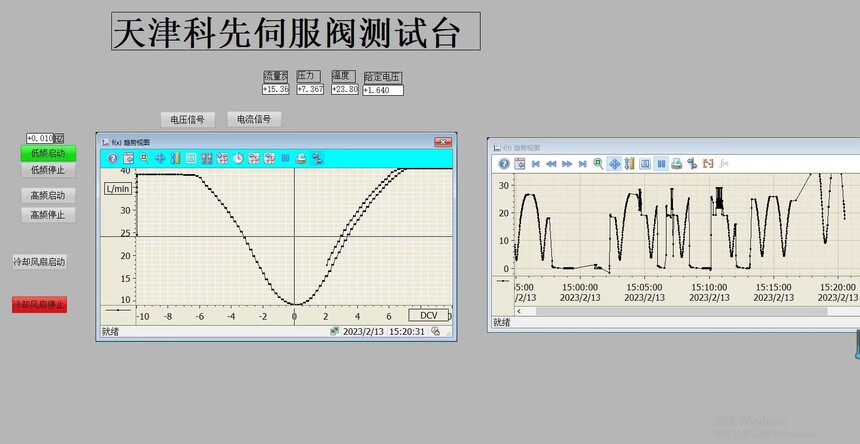The width and height of the screenshot is (860, 444).
Task: Jump to first record in time-axis trend
Action: point(536,163)
